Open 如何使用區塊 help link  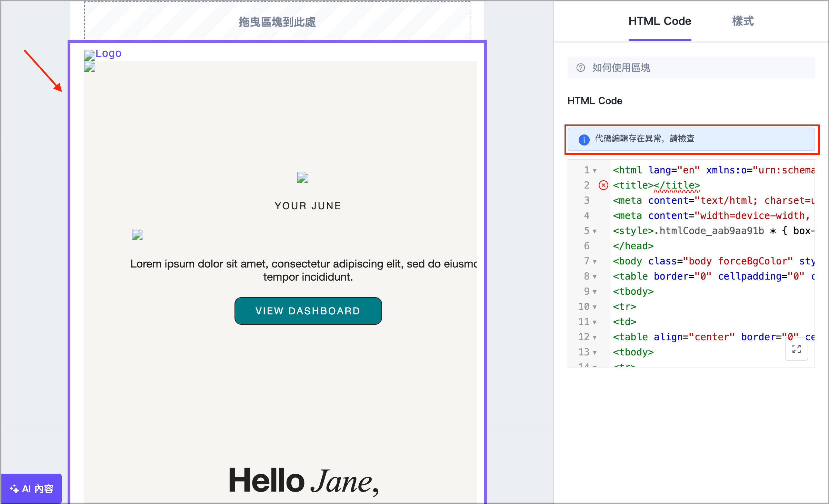pyautogui.click(x=621, y=68)
